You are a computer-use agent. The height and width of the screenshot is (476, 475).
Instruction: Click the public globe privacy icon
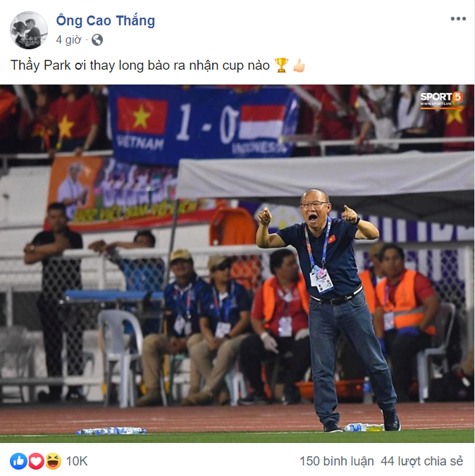tap(97, 39)
